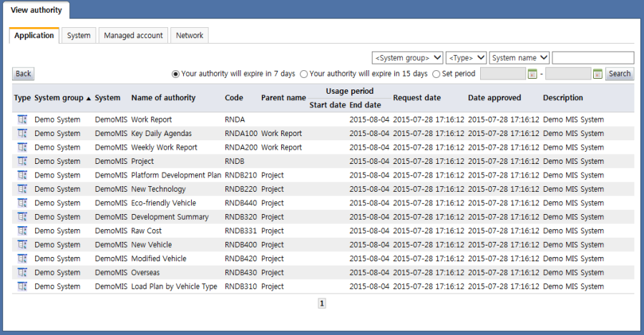Click the Modified Vehicle authority name
The image size is (644, 335).
(159, 258)
